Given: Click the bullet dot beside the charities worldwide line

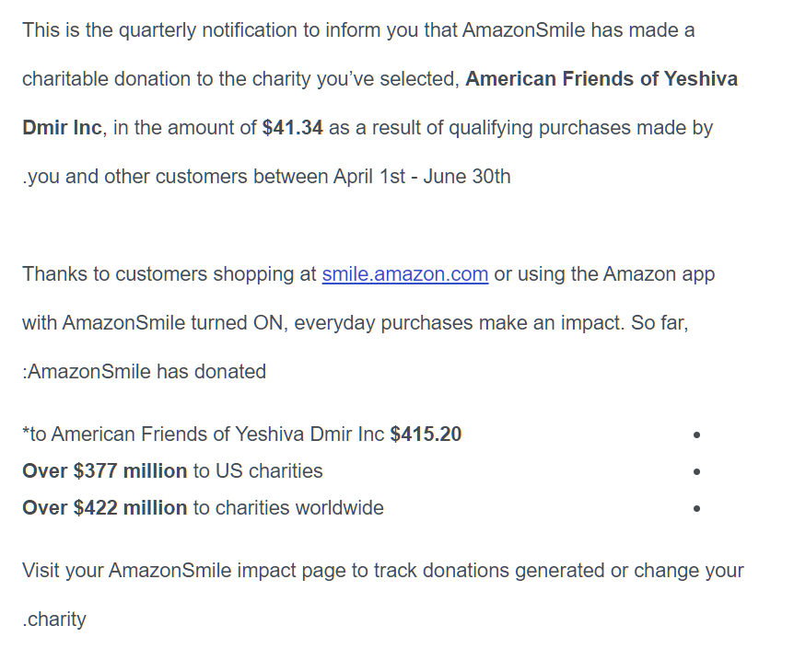Looking at the screenshot, I should [696, 508].
